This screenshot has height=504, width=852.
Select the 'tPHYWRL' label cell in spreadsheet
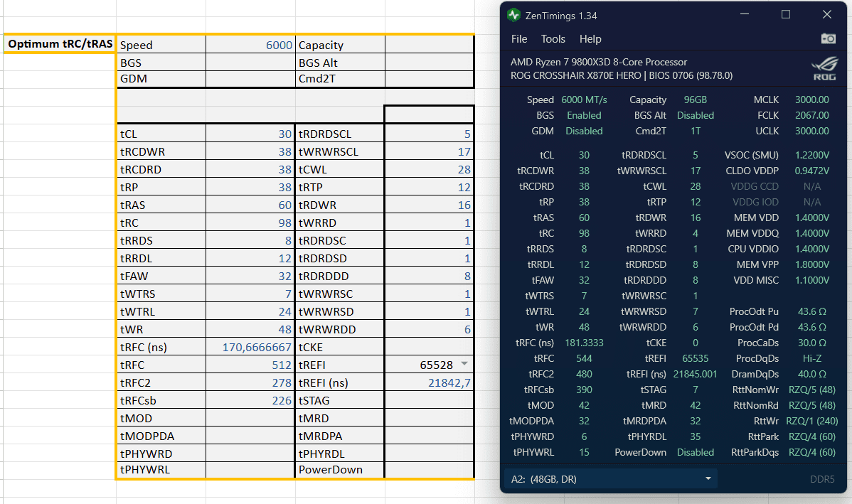(x=161, y=470)
